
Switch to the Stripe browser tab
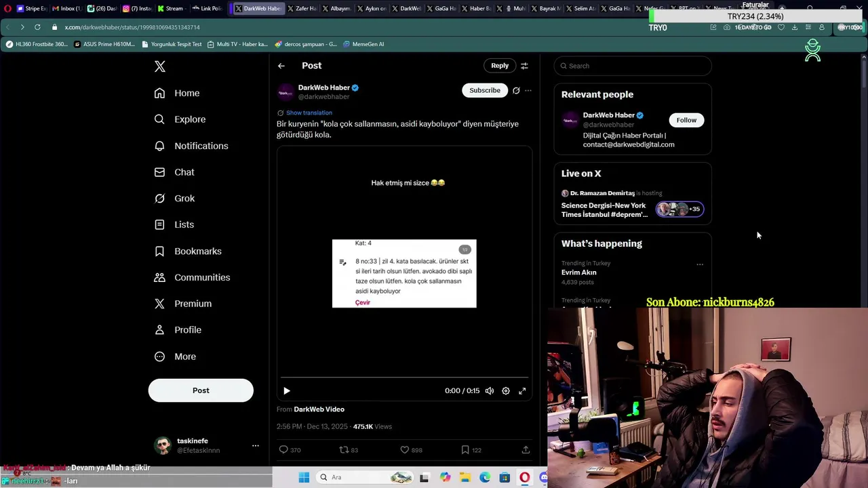click(x=31, y=9)
